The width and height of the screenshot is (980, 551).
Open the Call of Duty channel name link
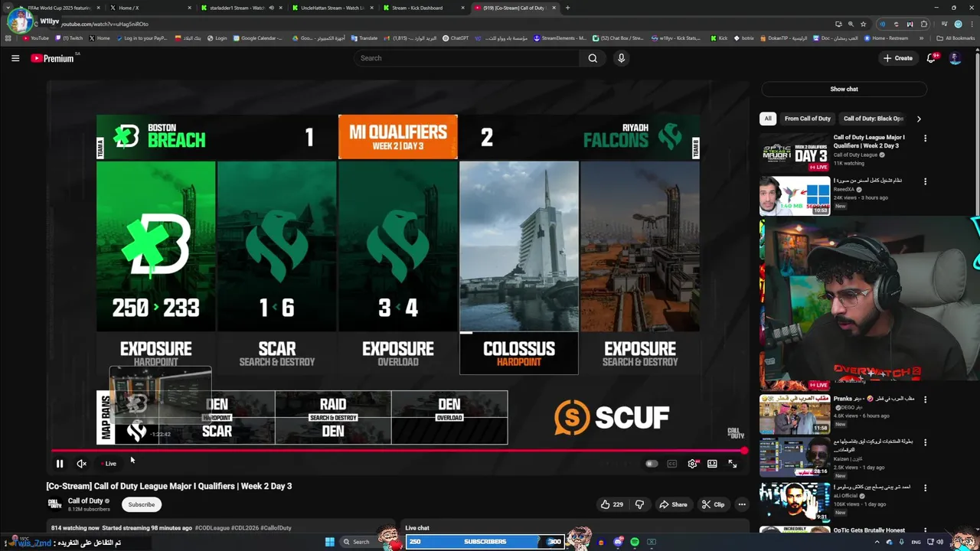click(86, 500)
